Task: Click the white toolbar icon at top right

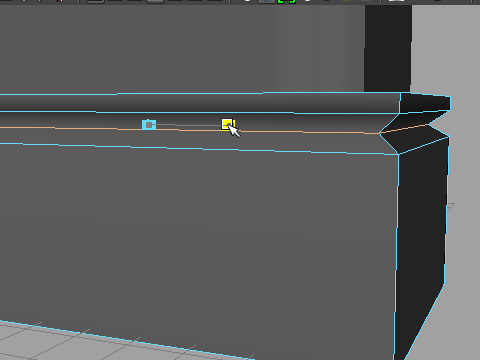Action: click(396, 1)
